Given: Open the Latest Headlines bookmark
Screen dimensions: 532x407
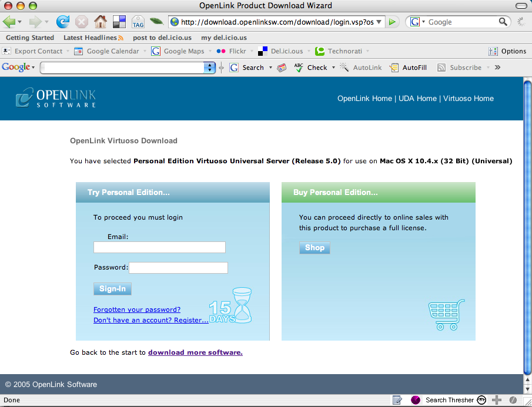Looking at the screenshot, I should pos(90,38).
